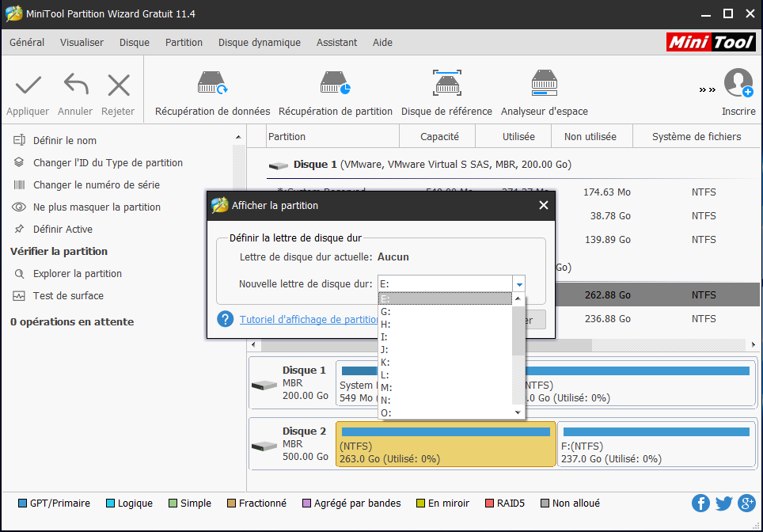Close the Afficher la partition dialog

(x=544, y=205)
